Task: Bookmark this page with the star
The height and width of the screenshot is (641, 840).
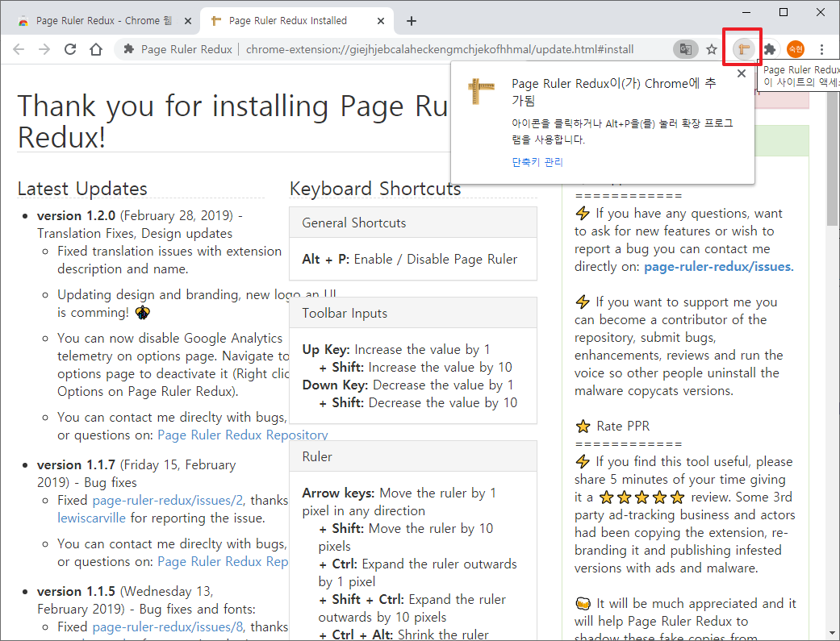Action: [712, 50]
